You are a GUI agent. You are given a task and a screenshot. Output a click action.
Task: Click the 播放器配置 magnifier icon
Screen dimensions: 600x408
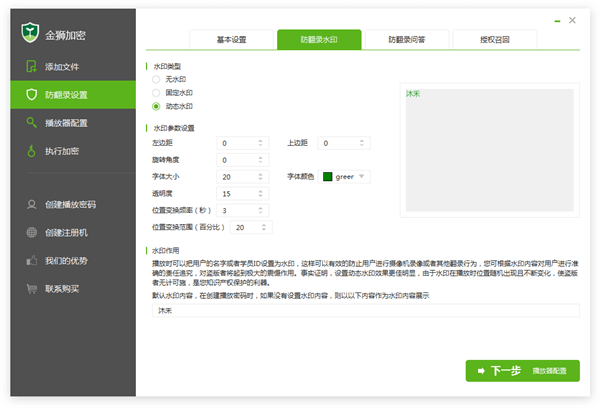pos(31,122)
